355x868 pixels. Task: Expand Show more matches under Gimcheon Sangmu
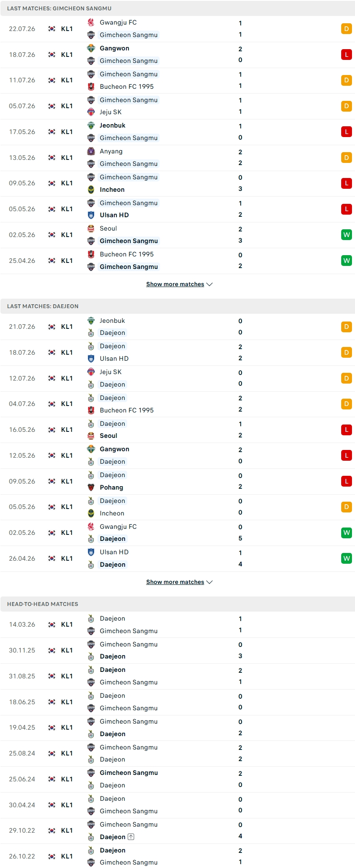pyautogui.click(x=175, y=284)
